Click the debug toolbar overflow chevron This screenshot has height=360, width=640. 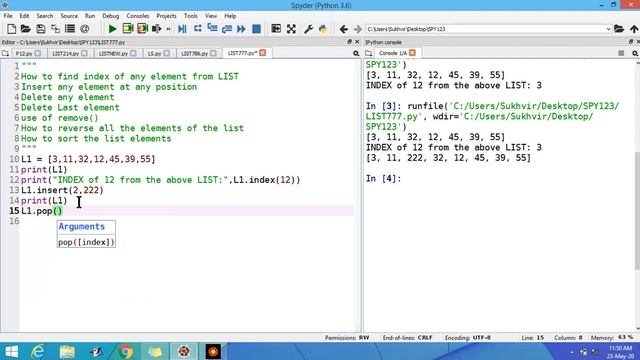[x=168, y=29]
